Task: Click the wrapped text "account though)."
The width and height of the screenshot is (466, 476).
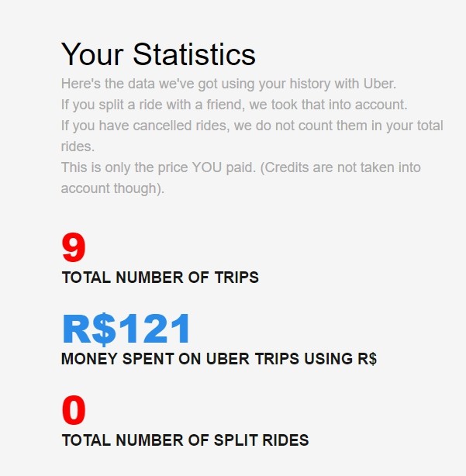Action: [112, 188]
